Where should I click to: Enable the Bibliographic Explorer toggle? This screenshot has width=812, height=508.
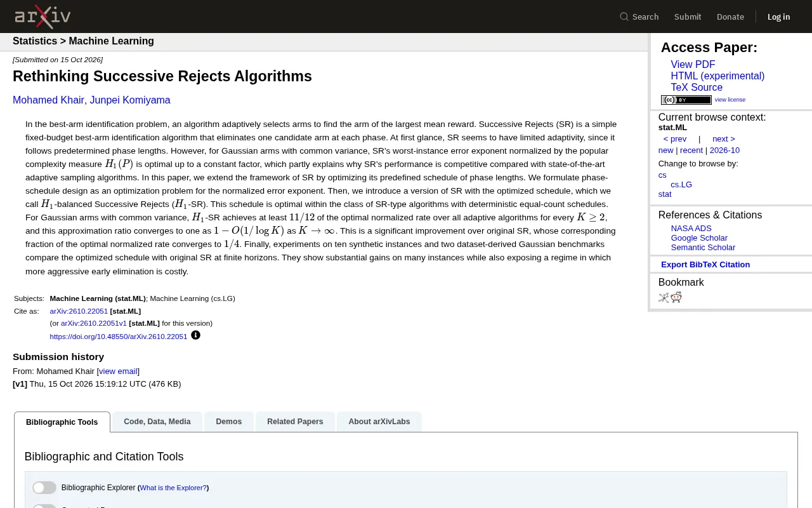pos(44,488)
